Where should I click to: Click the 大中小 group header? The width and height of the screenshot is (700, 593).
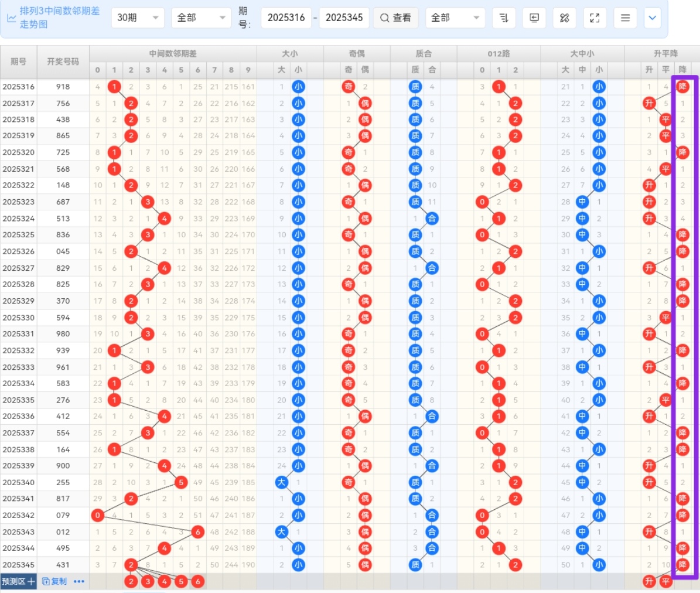(x=582, y=53)
